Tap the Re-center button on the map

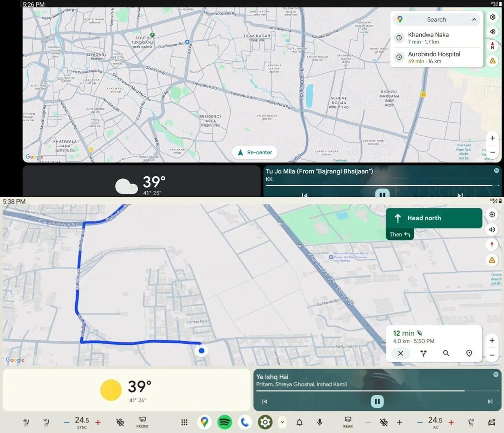(x=255, y=152)
